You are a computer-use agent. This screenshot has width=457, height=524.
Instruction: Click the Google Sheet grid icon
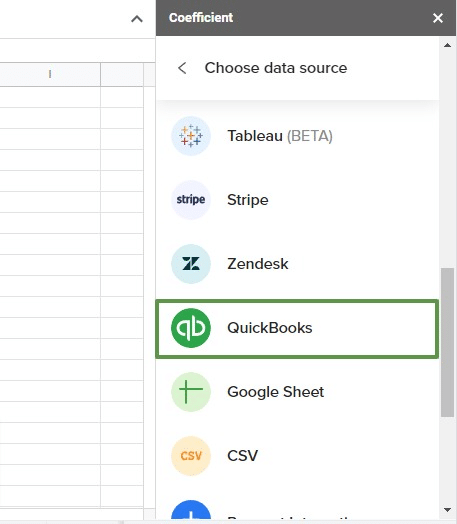[191, 392]
